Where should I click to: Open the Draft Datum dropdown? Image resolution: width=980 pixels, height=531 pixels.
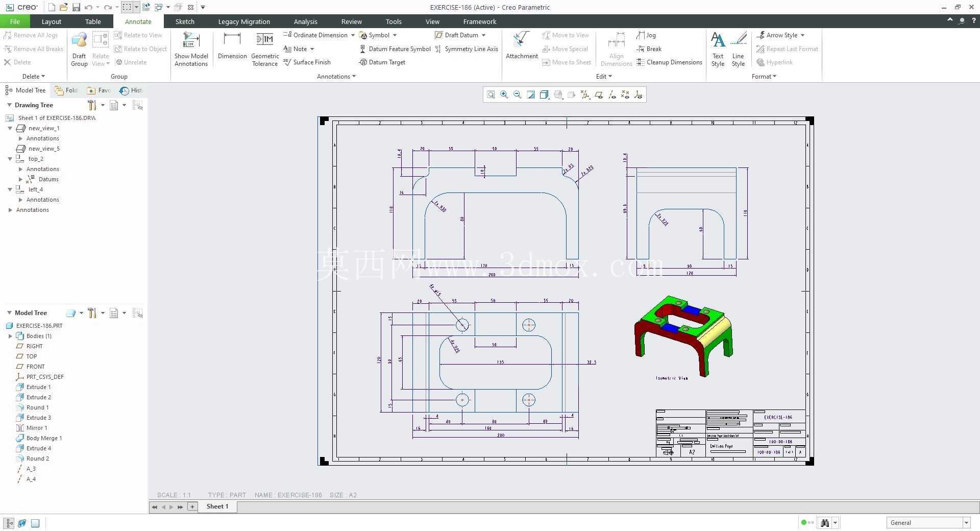(x=483, y=35)
